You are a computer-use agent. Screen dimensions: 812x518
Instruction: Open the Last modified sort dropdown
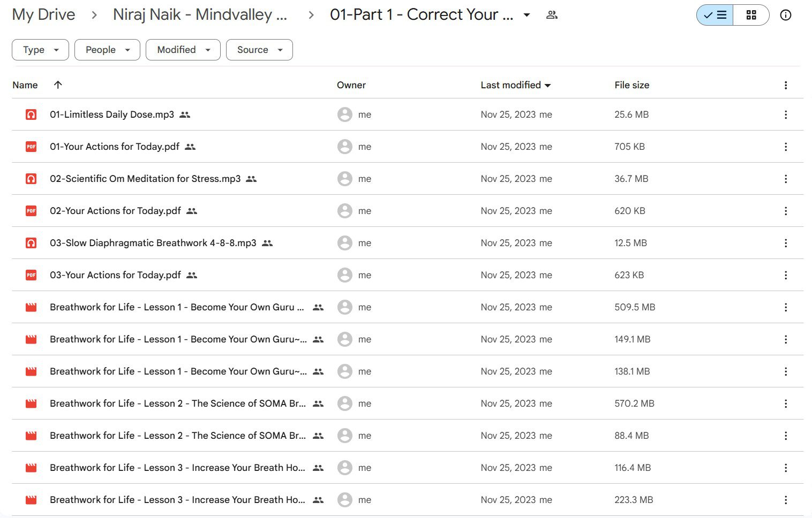coord(515,85)
